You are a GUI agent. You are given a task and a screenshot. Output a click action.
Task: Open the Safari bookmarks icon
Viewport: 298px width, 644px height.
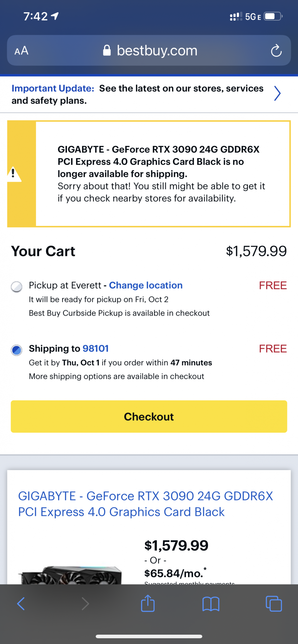211,604
